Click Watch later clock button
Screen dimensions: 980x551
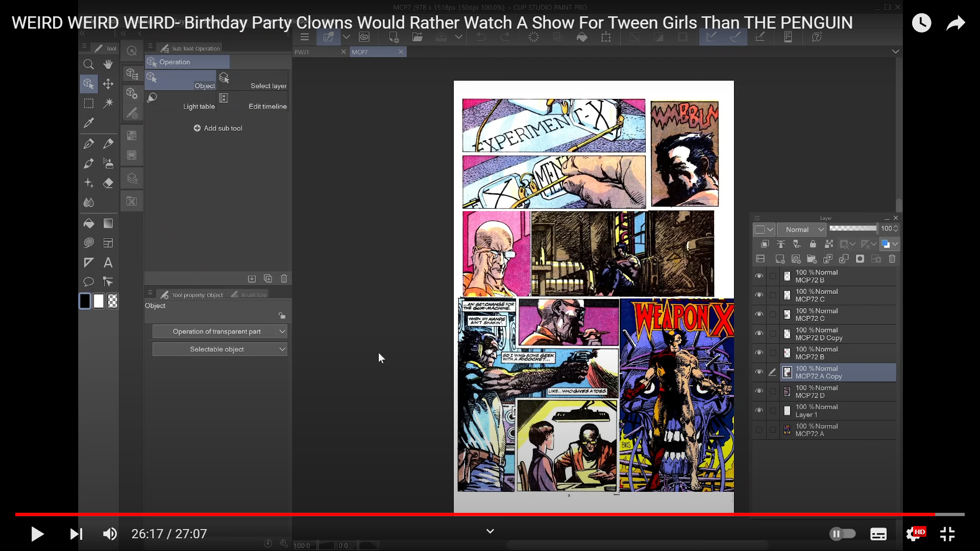pos(921,23)
